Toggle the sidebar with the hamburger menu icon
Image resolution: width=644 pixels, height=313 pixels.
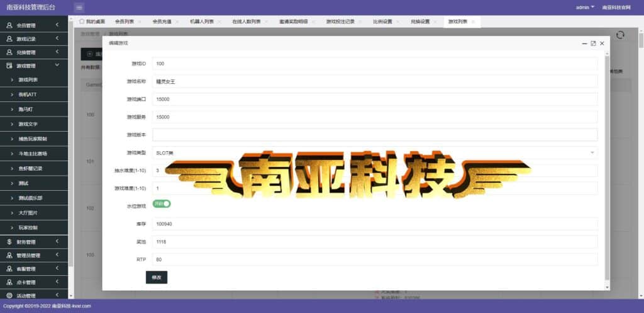79,8
